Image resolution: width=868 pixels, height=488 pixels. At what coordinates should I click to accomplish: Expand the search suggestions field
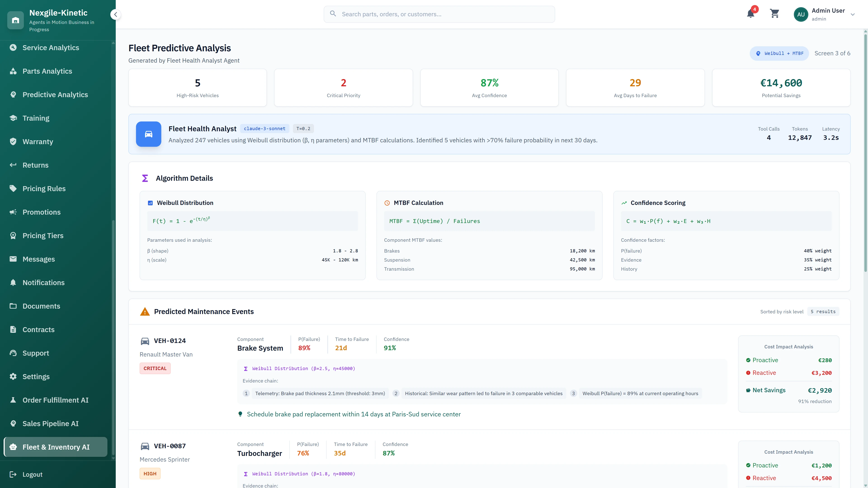click(439, 14)
